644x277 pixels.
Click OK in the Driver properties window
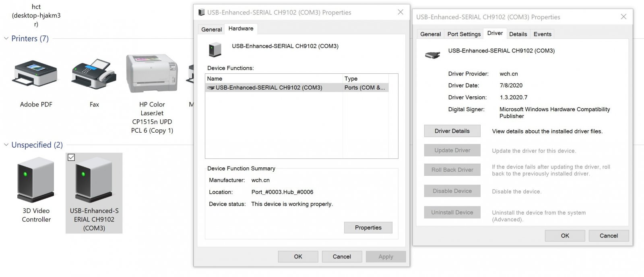click(x=565, y=236)
